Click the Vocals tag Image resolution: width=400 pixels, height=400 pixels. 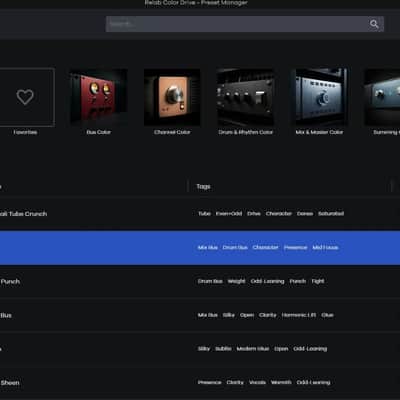pyautogui.click(x=258, y=382)
